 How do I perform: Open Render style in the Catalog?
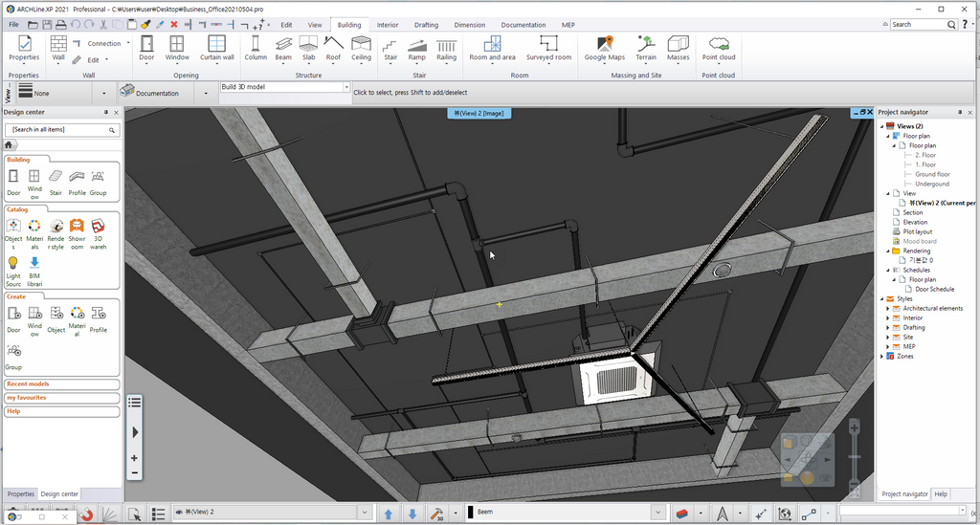pyautogui.click(x=56, y=234)
